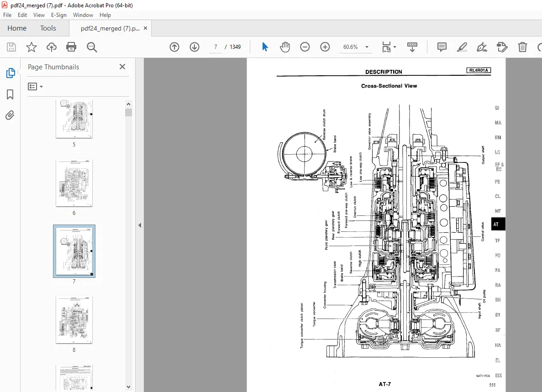Select page 8 thumbnail
This screenshot has width=542, height=392.
pyautogui.click(x=74, y=320)
